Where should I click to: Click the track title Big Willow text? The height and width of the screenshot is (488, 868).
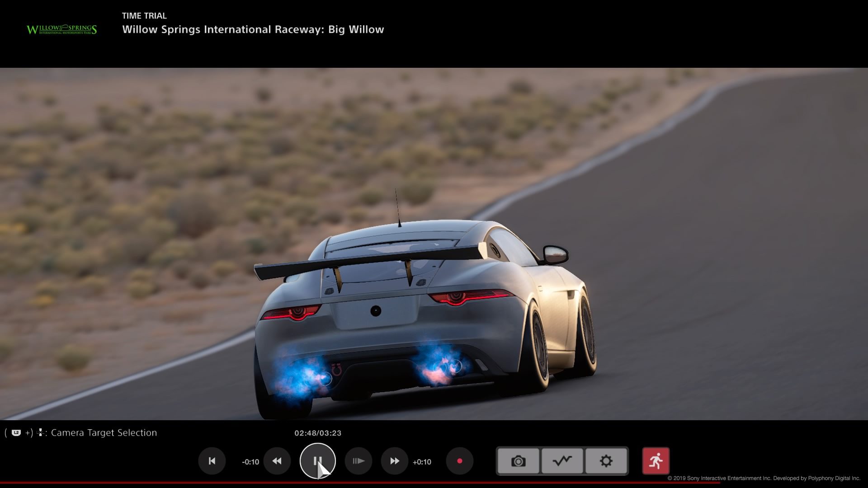click(356, 29)
